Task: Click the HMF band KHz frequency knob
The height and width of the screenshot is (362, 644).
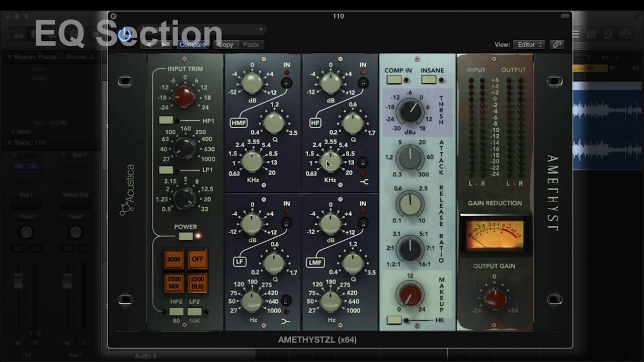Action: click(253, 161)
